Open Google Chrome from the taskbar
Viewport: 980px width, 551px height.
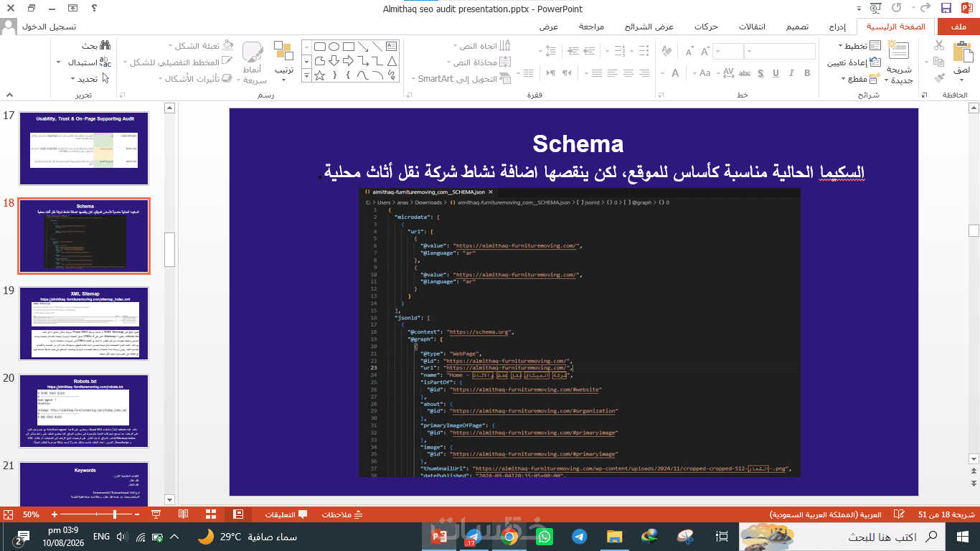(x=509, y=537)
